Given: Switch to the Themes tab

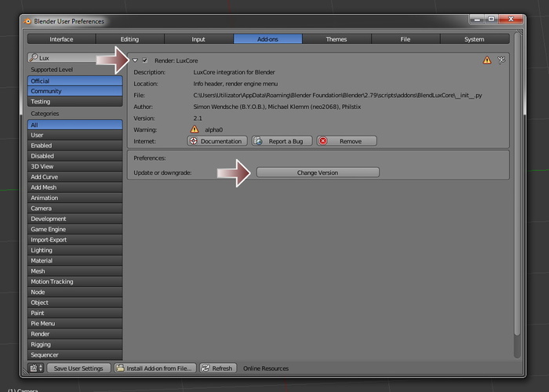Looking at the screenshot, I should tap(336, 38).
